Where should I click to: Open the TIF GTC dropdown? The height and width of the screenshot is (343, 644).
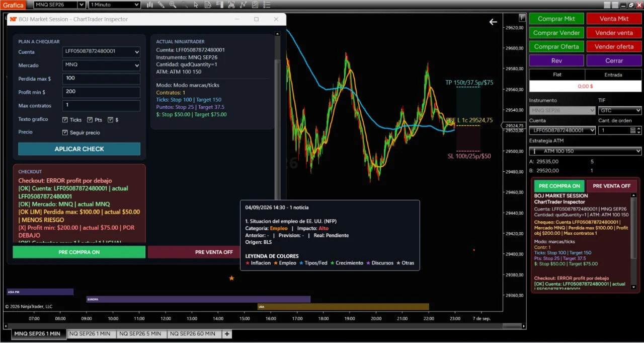coord(620,110)
